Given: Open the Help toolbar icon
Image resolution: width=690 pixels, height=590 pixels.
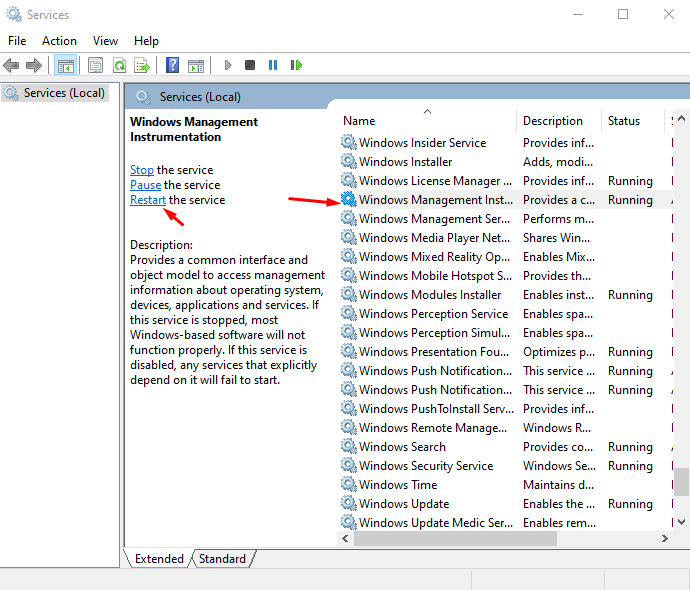Looking at the screenshot, I should (x=172, y=66).
